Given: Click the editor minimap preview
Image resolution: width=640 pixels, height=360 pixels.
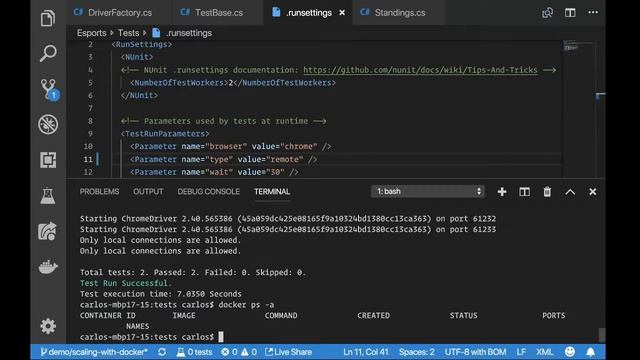Looking at the screenshot, I should coord(579,46).
